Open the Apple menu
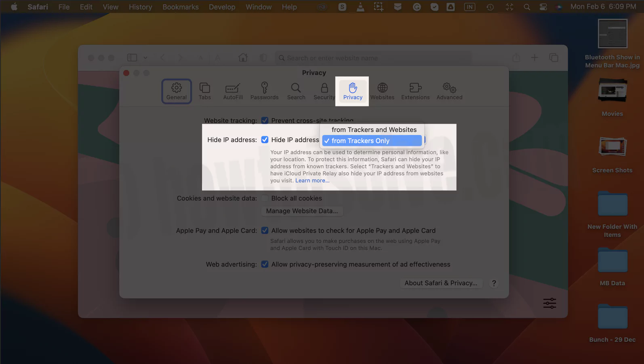This screenshot has height=364, width=644. pos(14,7)
